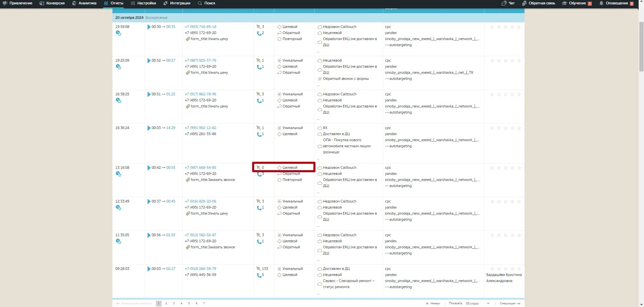Click the tag icon beside 16:38:25 form_title

(x=188, y=106)
